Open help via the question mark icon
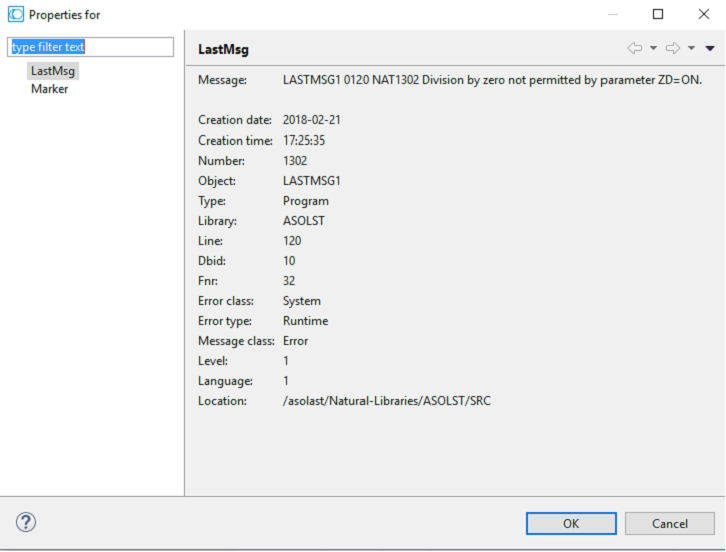 coord(26,522)
